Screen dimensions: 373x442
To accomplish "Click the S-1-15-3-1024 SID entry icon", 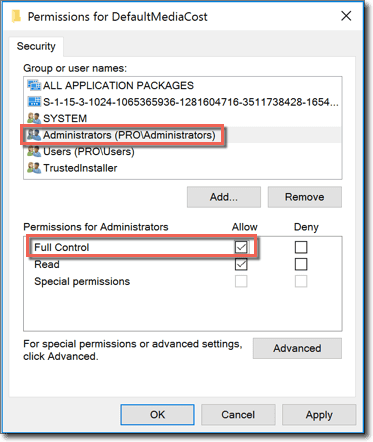I will (x=34, y=102).
